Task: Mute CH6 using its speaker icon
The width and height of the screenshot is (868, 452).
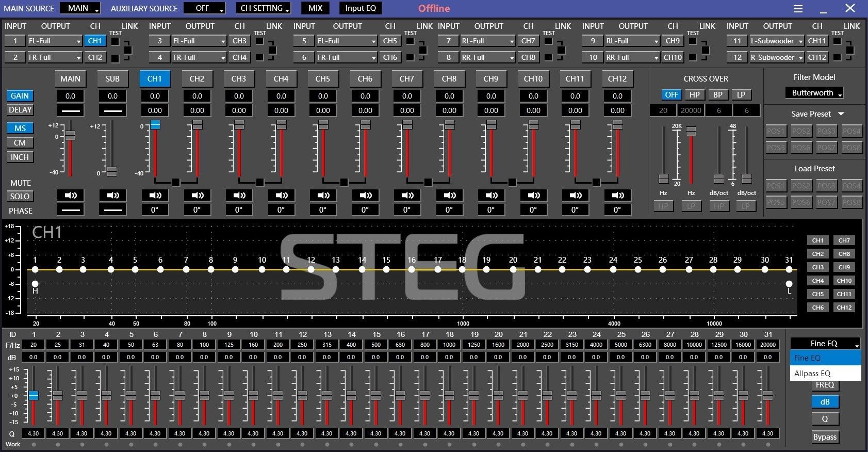Action: point(365,196)
